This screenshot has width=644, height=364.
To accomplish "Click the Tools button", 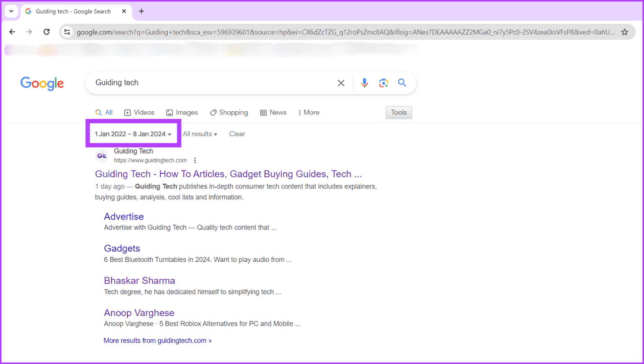I will 399,113.
